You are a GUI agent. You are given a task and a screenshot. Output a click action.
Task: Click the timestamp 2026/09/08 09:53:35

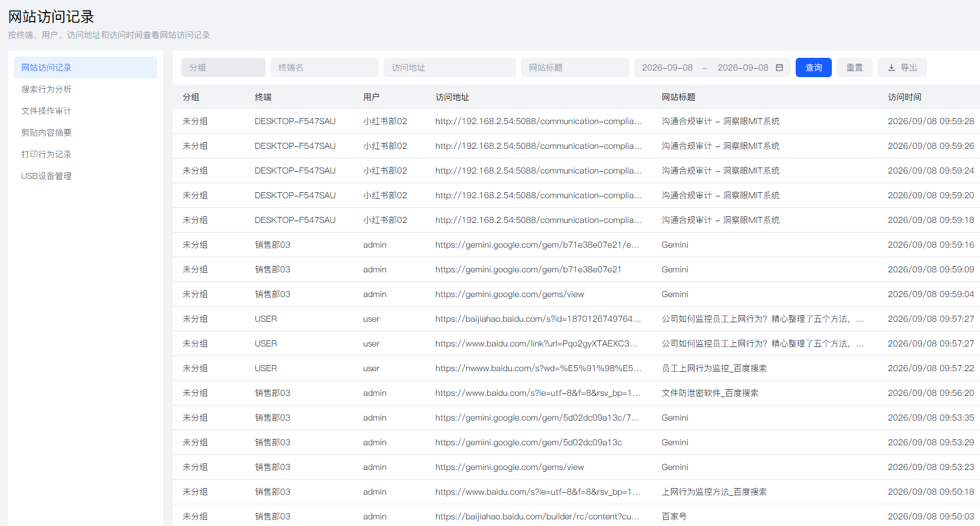point(931,418)
